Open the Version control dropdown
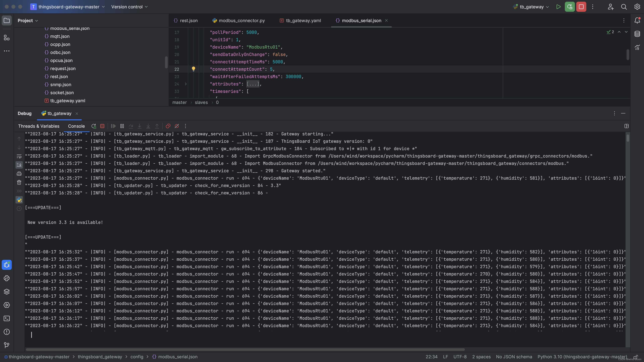This screenshot has height=362, width=644. pyautogui.click(x=129, y=7)
